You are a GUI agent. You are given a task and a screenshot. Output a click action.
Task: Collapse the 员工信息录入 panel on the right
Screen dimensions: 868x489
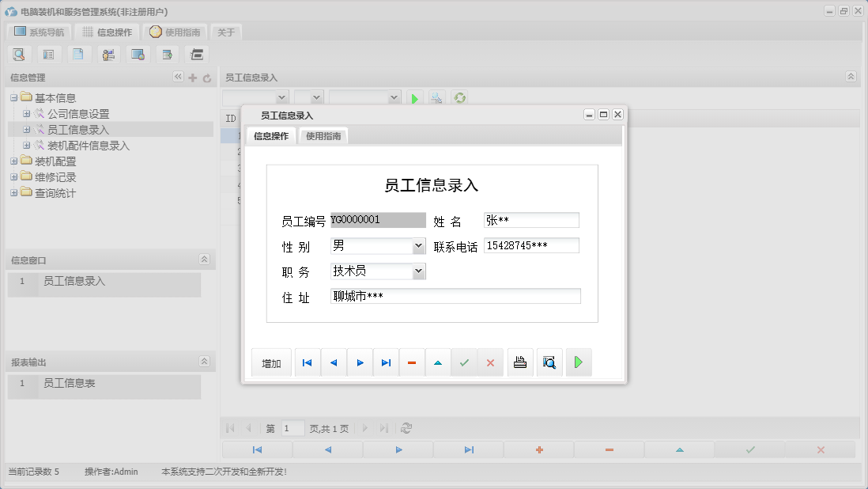(851, 77)
